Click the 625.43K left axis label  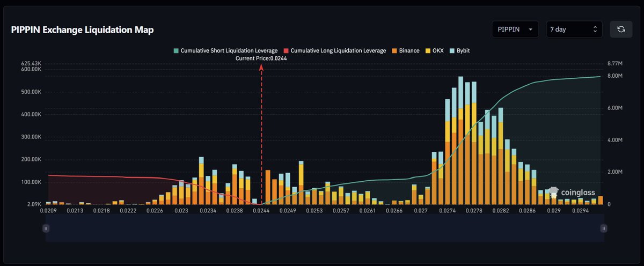click(x=32, y=63)
